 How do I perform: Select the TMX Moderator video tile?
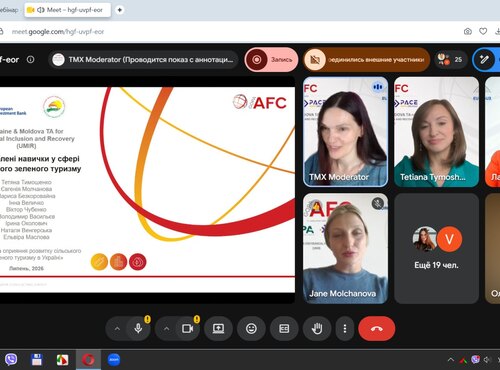point(345,132)
